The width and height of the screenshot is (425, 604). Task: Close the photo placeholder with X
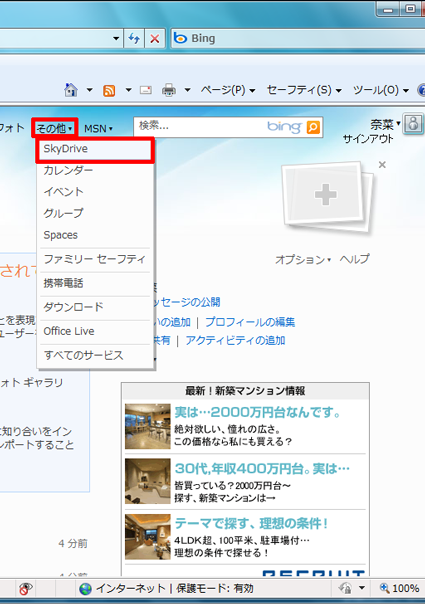(382, 165)
